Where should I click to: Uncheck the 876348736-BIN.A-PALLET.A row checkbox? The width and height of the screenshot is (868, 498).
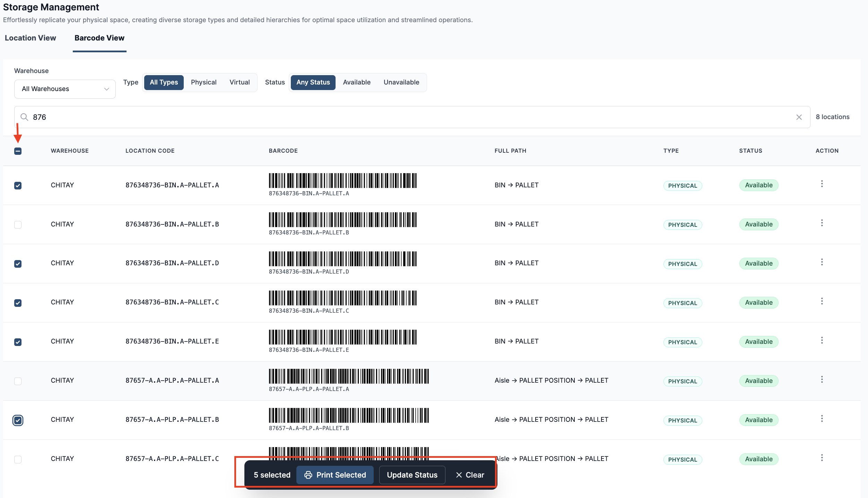(x=18, y=186)
